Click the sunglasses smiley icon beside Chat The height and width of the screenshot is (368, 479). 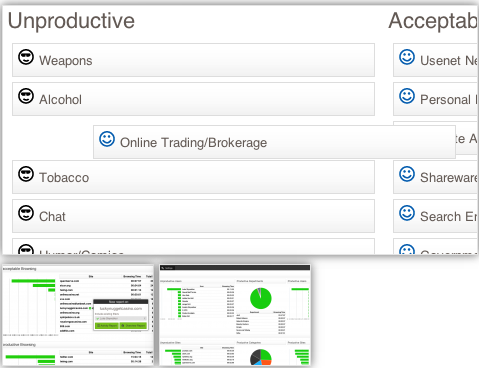pyautogui.click(x=26, y=213)
